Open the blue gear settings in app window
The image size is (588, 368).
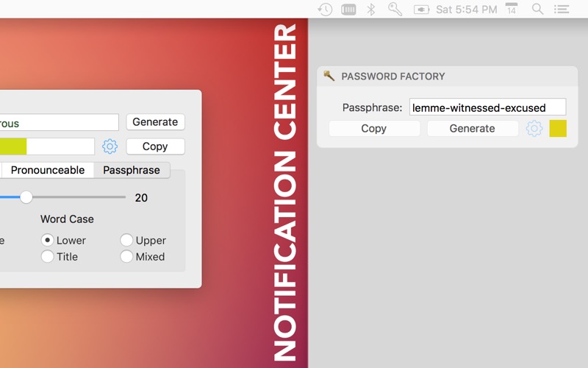110,146
